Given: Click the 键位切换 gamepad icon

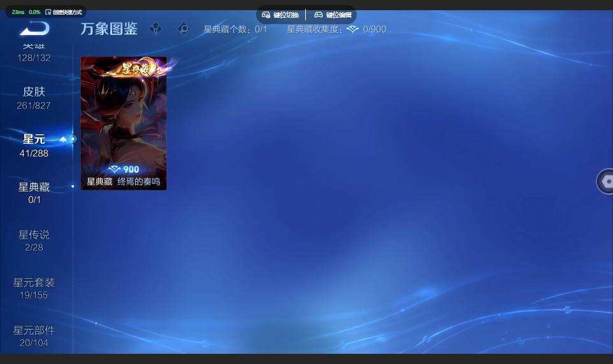Looking at the screenshot, I should pyautogui.click(x=266, y=15).
